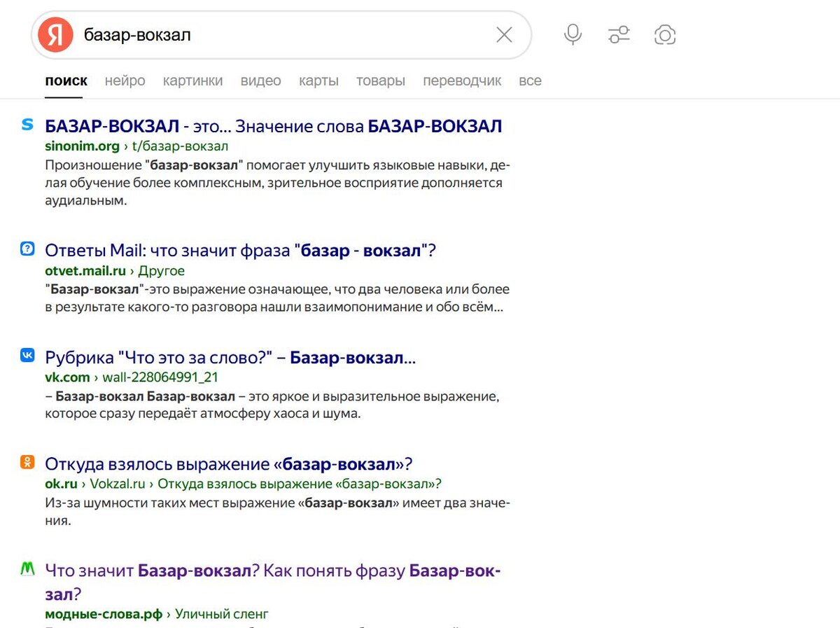Open otvet.mail.ru domain link

[85, 270]
